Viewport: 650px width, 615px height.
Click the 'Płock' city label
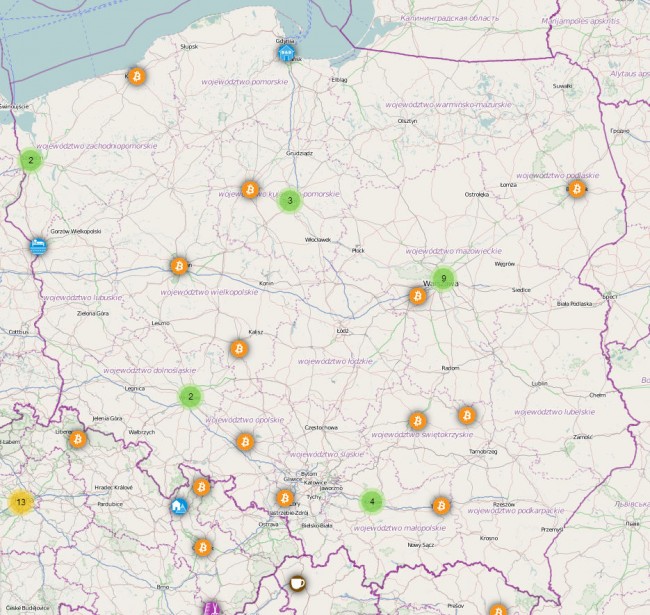click(358, 251)
